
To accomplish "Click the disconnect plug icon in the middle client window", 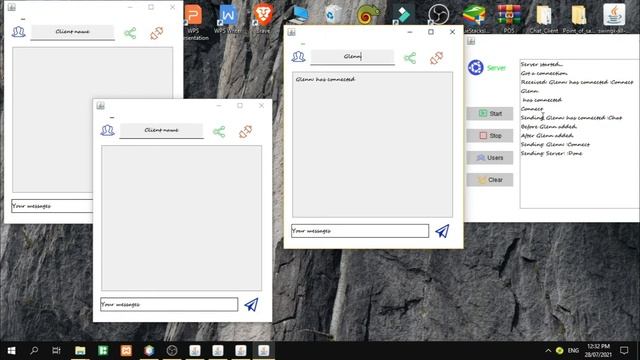I will [x=245, y=131].
